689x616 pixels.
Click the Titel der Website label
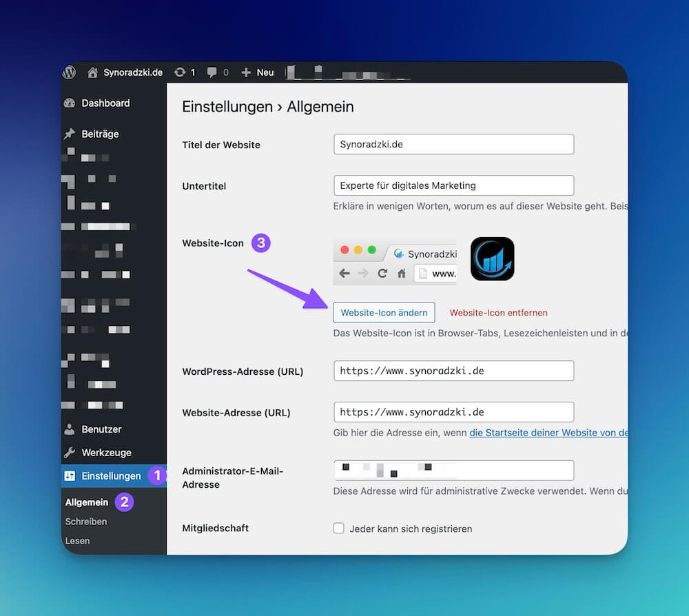221,145
